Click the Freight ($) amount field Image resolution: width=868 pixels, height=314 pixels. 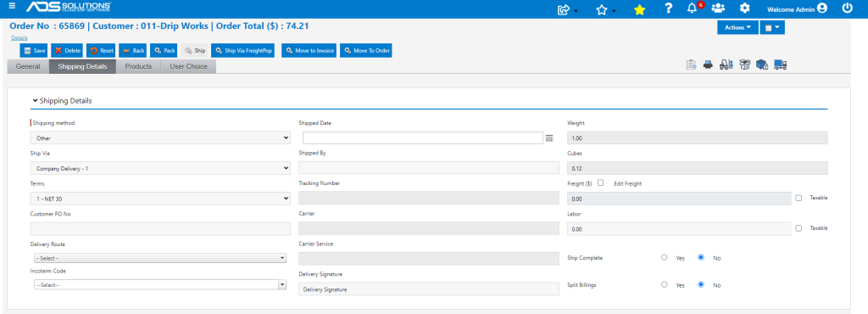point(679,199)
